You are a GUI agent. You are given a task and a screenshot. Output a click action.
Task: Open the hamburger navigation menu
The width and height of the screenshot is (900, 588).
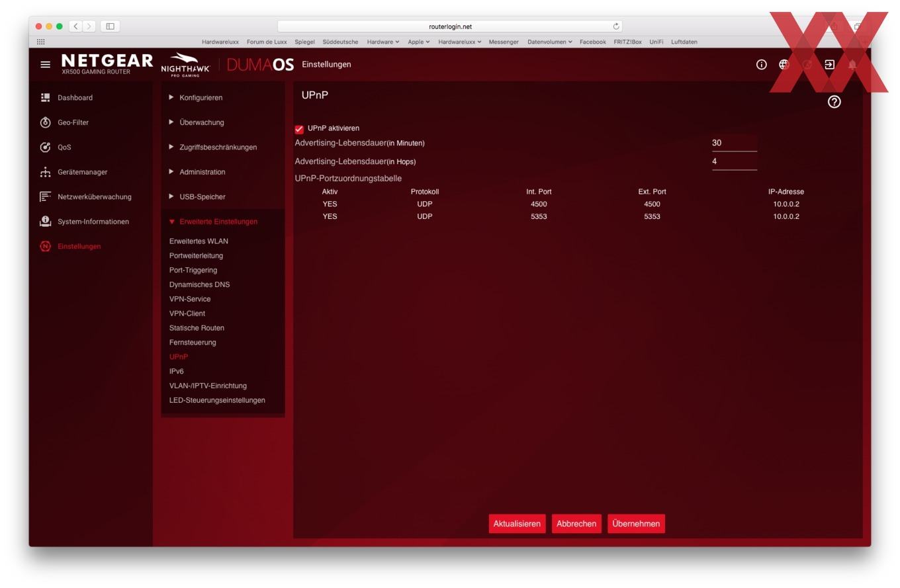coord(45,65)
